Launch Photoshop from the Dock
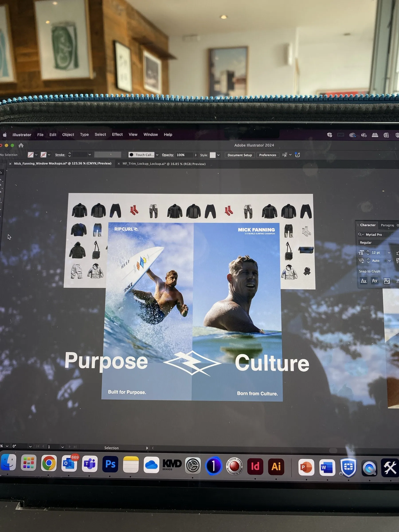This screenshot has height=532, width=399. click(x=110, y=464)
